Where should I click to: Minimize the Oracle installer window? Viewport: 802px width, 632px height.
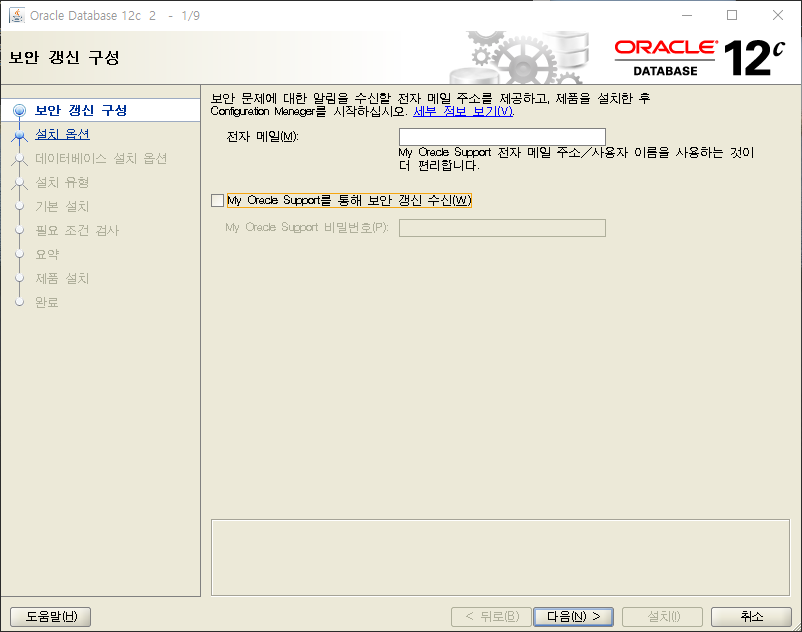click(687, 15)
